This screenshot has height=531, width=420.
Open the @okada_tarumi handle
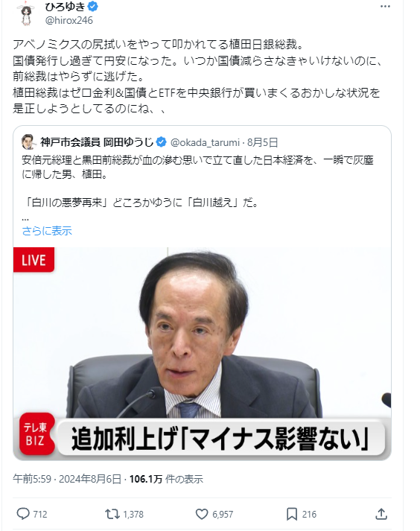205,142
